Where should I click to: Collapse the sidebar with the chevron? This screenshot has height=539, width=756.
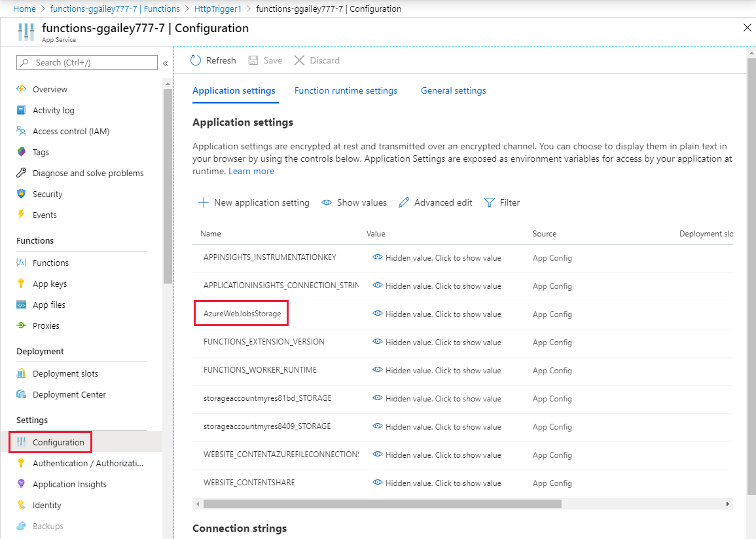click(x=166, y=64)
